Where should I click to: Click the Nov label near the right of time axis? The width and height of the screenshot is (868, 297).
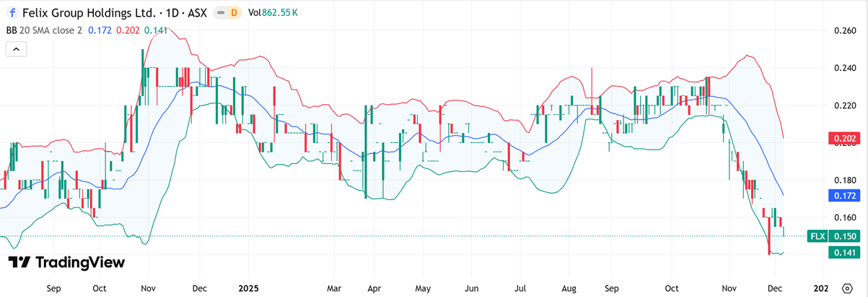pyautogui.click(x=729, y=287)
